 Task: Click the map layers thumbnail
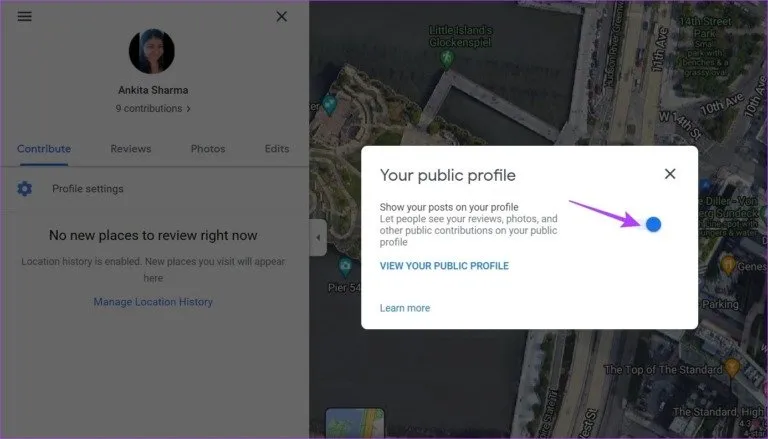coord(355,423)
